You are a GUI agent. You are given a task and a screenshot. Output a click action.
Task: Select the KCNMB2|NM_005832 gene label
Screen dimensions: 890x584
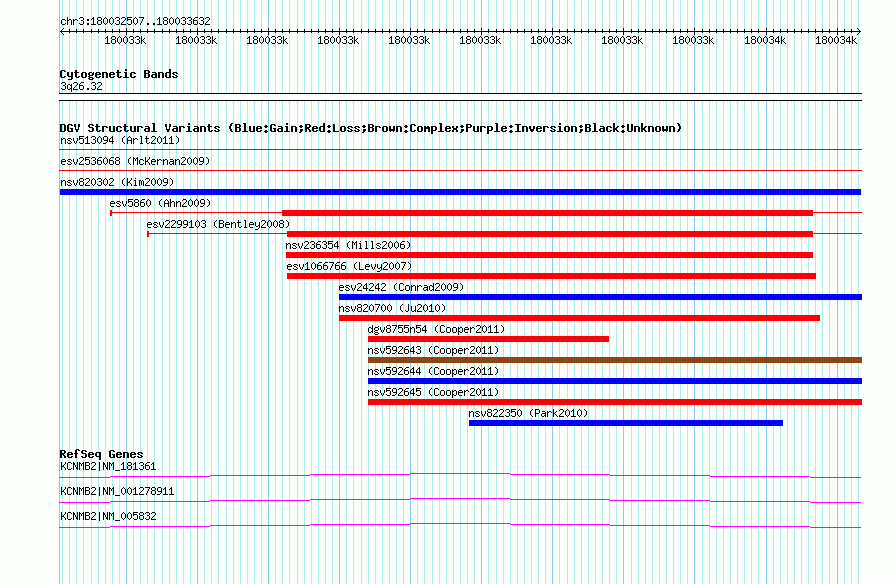tap(108, 516)
